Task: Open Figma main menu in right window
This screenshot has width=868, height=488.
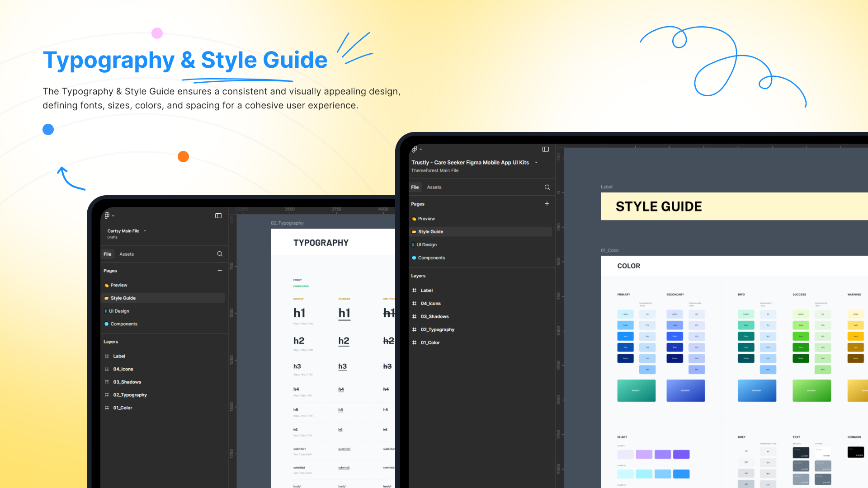Action: 415,149
